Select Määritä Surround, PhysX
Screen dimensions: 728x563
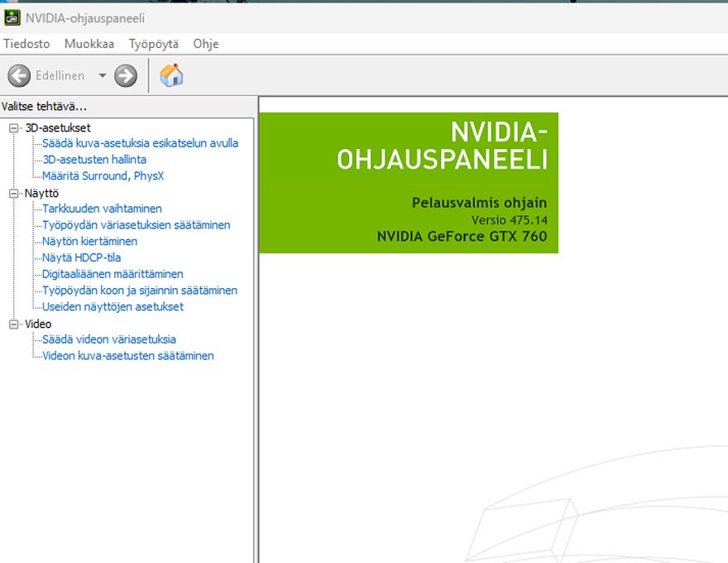click(x=103, y=176)
